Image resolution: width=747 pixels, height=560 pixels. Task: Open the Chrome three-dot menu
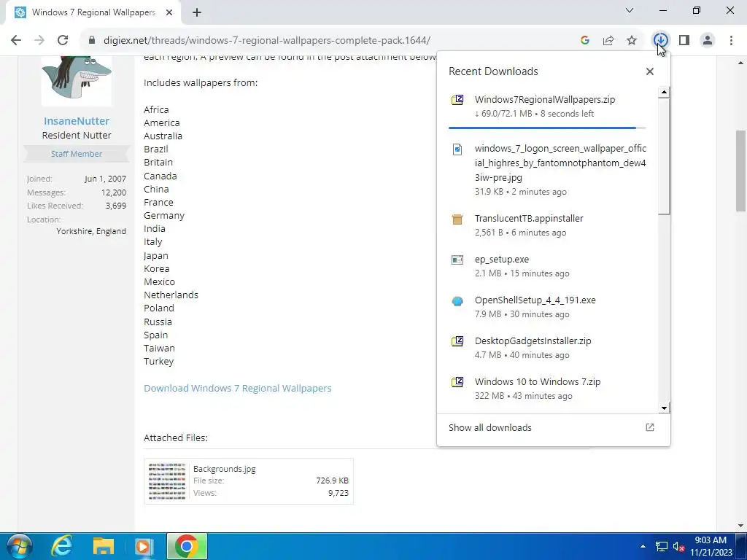click(x=731, y=41)
